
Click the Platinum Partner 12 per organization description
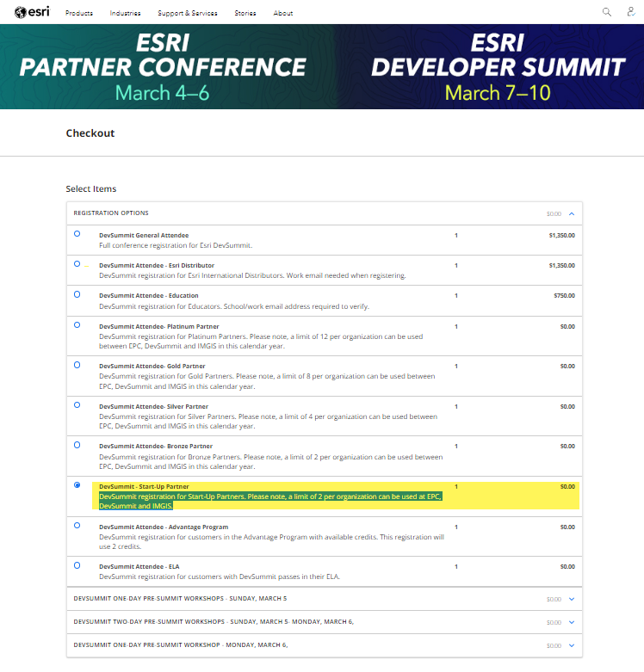[x=261, y=341]
